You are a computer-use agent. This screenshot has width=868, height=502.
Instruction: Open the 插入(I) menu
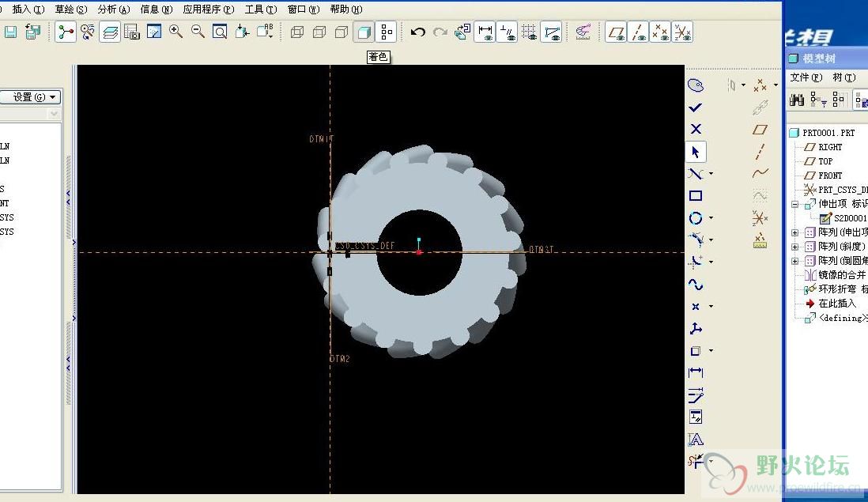click(x=28, y=9)
